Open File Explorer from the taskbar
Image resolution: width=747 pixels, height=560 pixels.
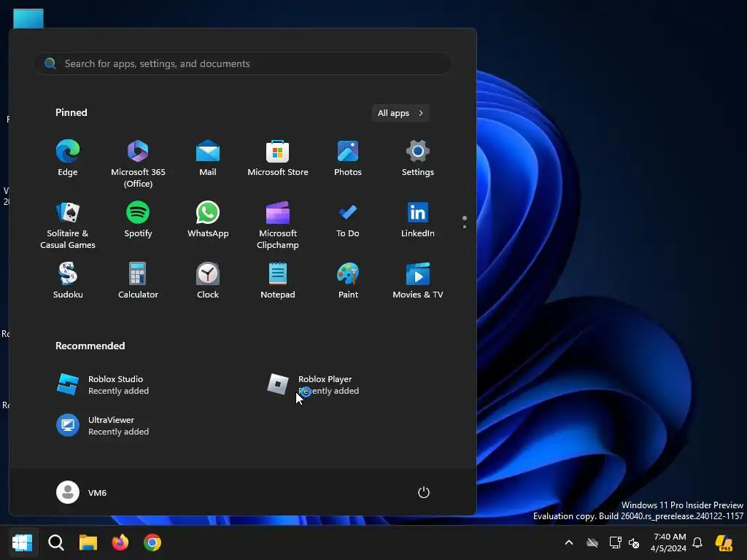pyautogui.click(x=88, y=542)
